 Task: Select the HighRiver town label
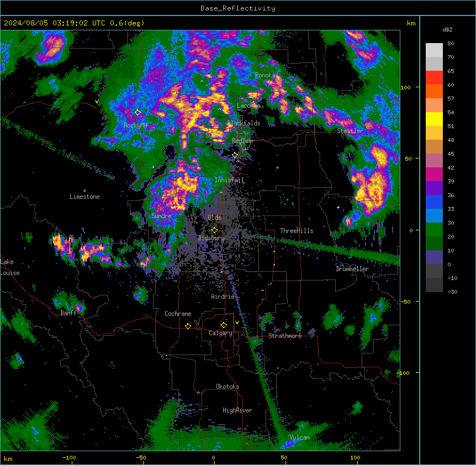[237, 410]
